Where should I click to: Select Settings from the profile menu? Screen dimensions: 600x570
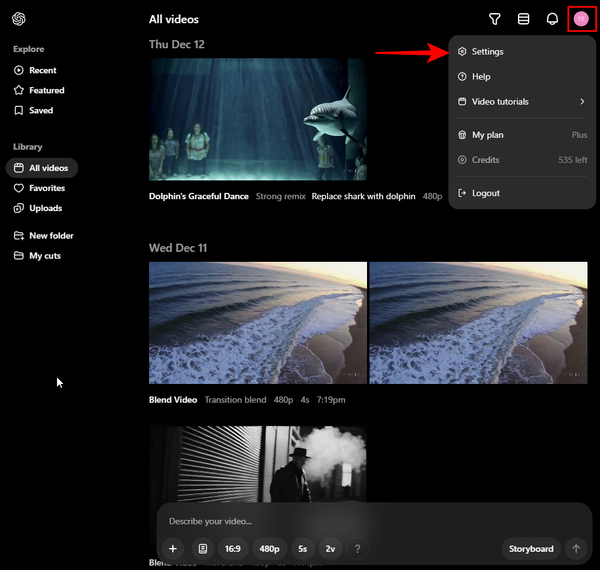487,52
